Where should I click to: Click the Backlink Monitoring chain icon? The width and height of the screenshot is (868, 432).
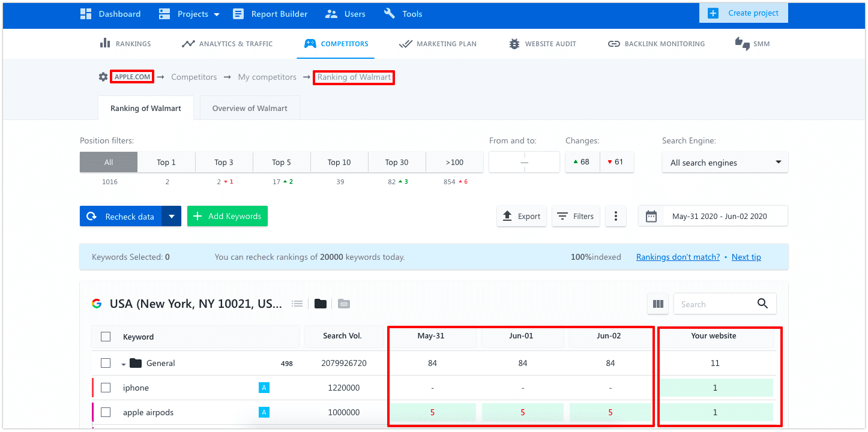click(x=614, y=44)
